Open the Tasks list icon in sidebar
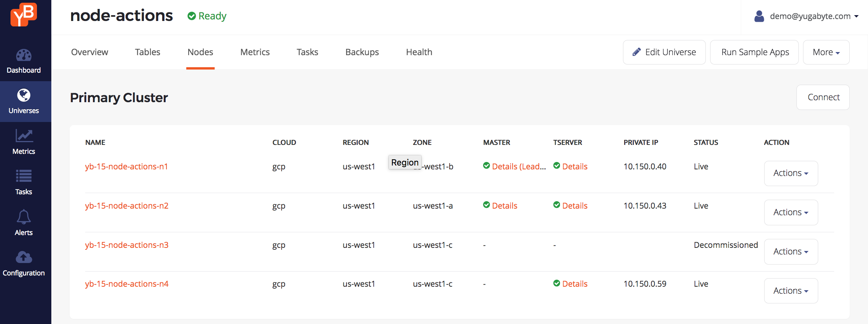868x324 pixels. tap(24, 176)
